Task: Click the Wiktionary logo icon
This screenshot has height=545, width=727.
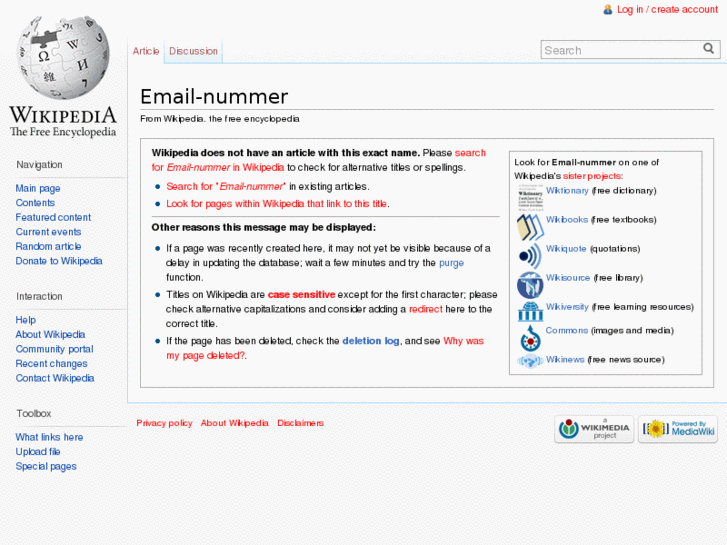Action: click(x=530, y=198)
